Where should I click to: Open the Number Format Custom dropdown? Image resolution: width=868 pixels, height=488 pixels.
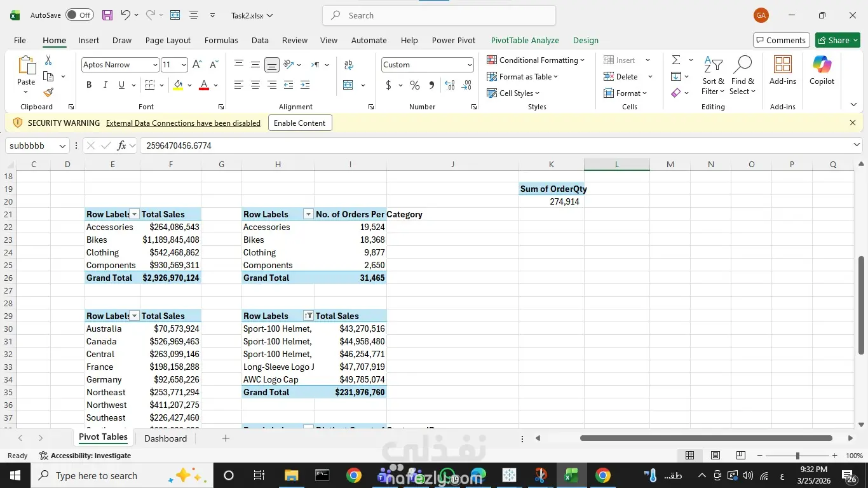click(x=470, y=65)
